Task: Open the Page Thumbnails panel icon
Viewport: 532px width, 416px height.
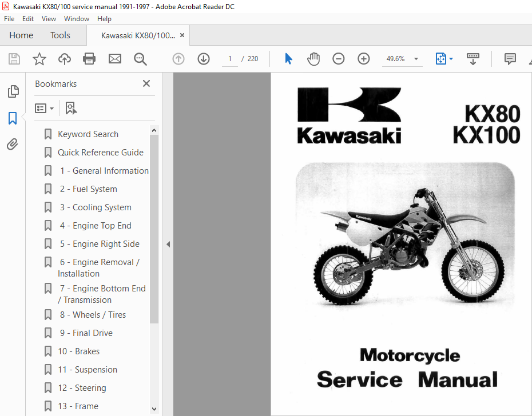Action: click(x=13, y=91)
